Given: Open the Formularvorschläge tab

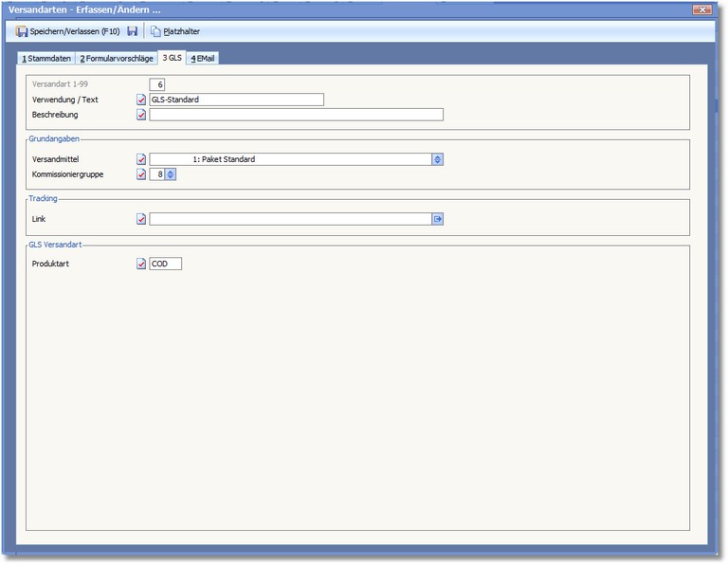Looking at the screenshot, I should click(116, 58).
